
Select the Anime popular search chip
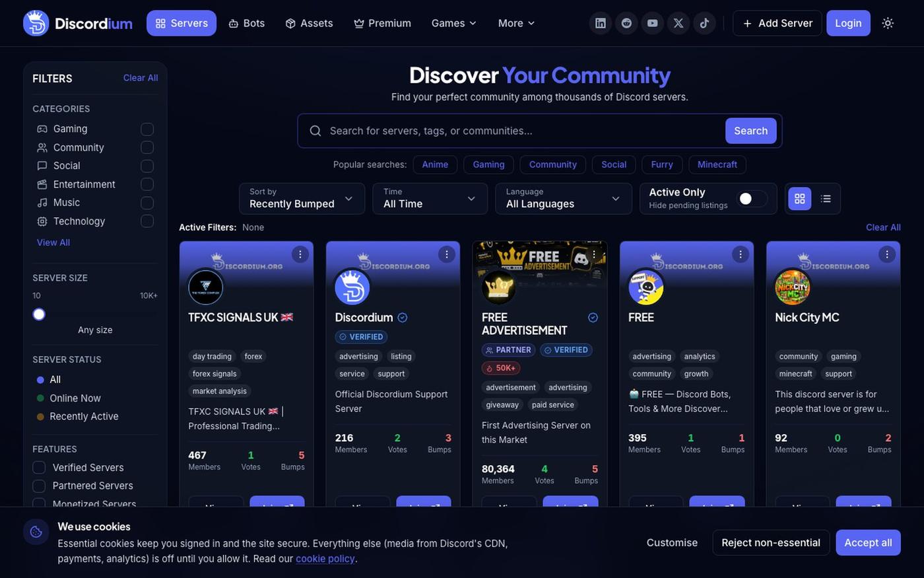(435, 164)
